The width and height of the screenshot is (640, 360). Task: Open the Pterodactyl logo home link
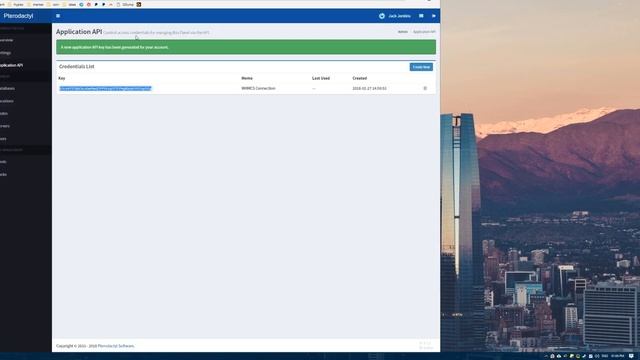tap(18, 16)
